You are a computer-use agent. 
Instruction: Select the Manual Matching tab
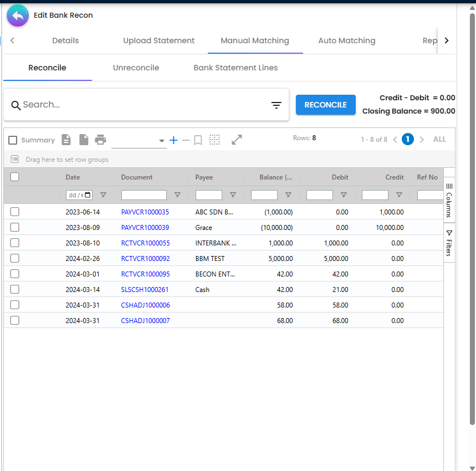(255, 40)
